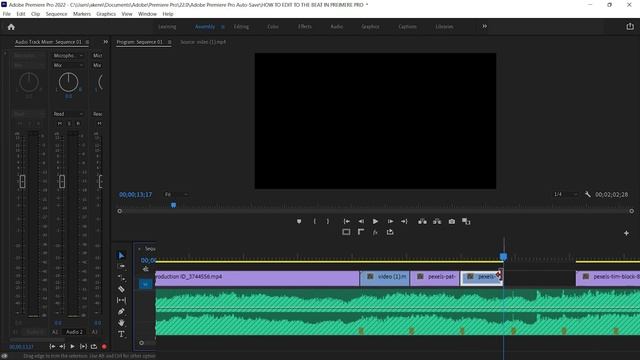Open the Sequence menu
The width and height of the screenshot is (640, 360).
click(x=56, y=14)
